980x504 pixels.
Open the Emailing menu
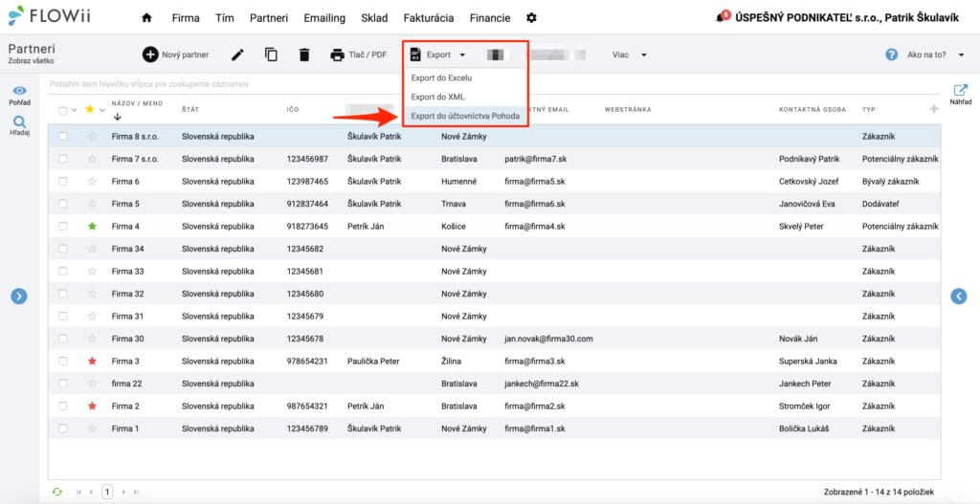click(x=324, y=18)
